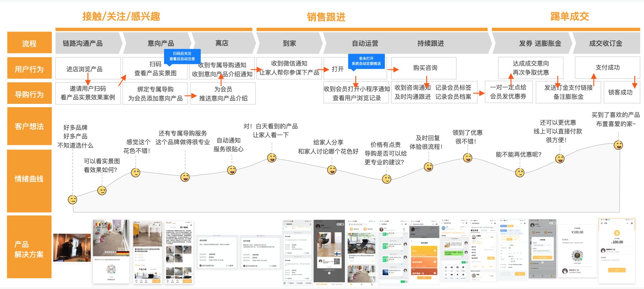Select the '自动运营' process step
This screenshot has width=644, height=289.
tap(365, 43)
